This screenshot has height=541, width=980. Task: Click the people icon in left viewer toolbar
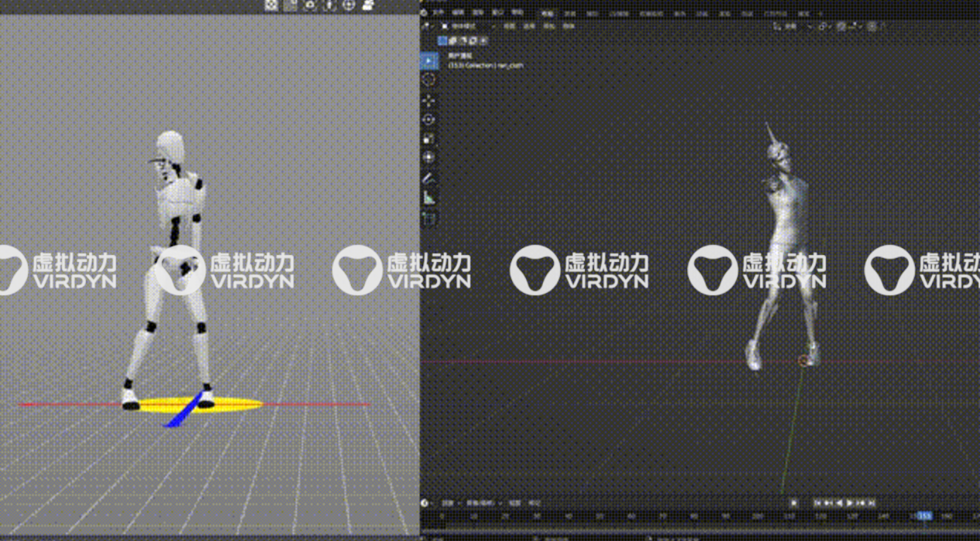coord(368,5)
